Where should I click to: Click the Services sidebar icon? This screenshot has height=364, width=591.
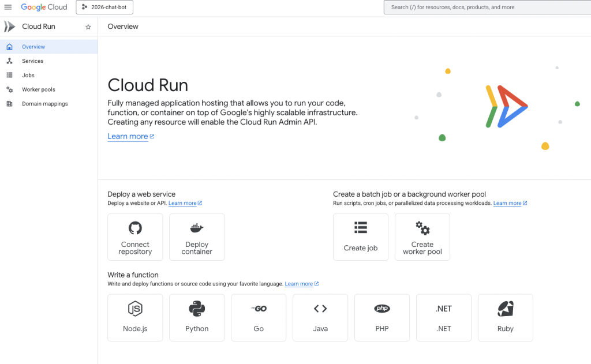tap(9, 61)
